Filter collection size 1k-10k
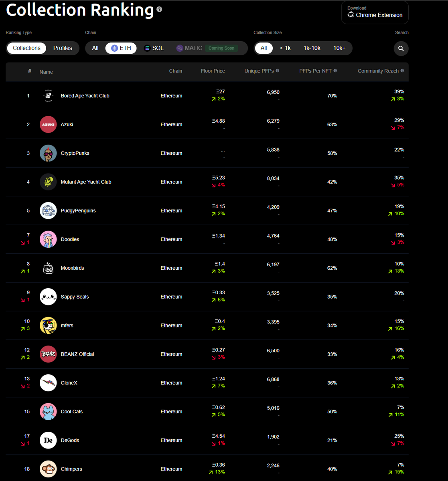This screenshot has height=481, width=448. pyautogui.click(x=312, y=48)
